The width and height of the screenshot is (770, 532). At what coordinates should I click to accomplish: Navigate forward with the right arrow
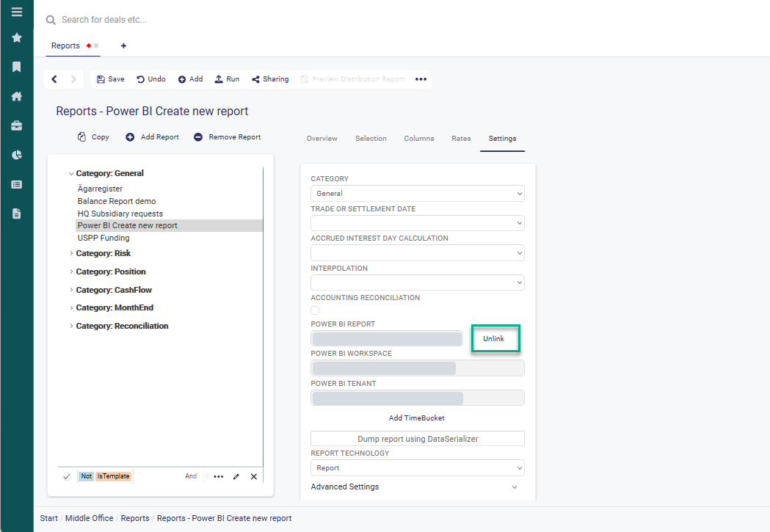(x=73, y=79)
